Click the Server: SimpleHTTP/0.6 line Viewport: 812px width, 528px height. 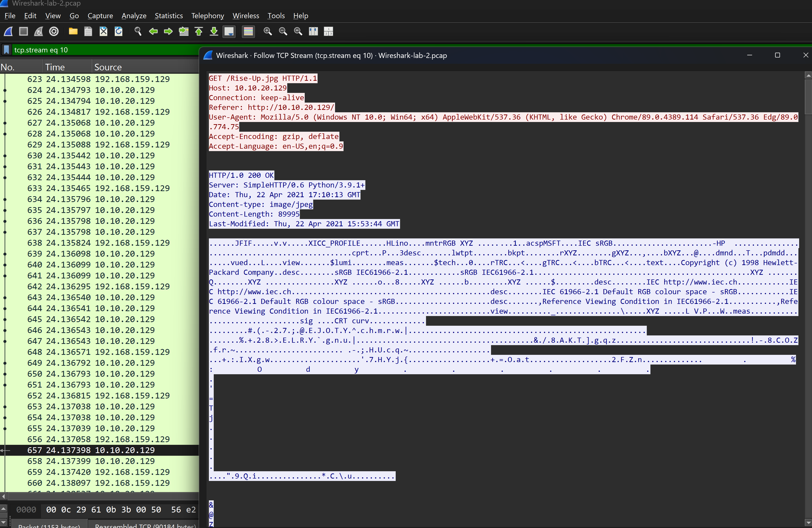click(x=287, y=185)
